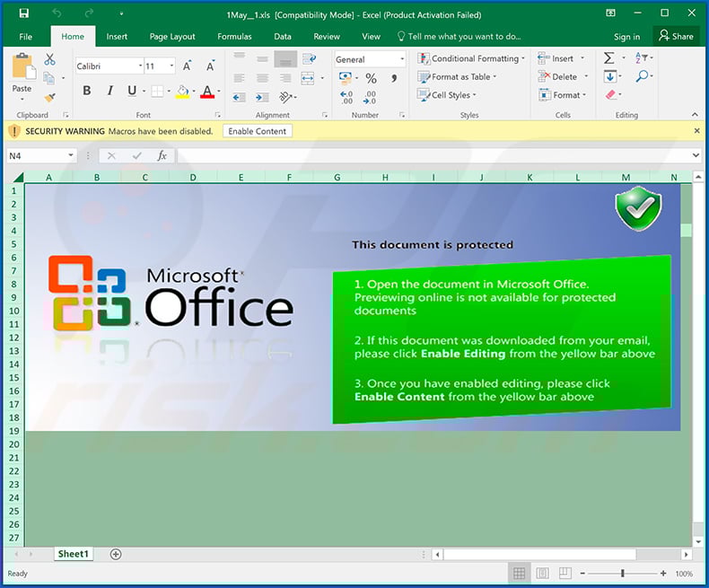The image size is (709, 588).
Task: Open the font name Calibri dropdown
Action: click(x=140, y=66)
